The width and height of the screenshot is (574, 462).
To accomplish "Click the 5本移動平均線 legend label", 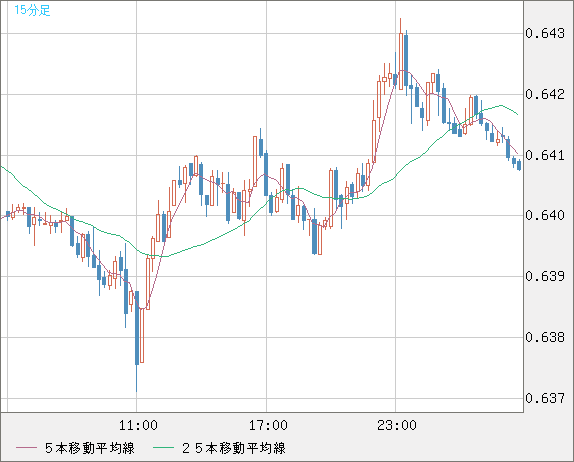I will [x=90, y=448].
